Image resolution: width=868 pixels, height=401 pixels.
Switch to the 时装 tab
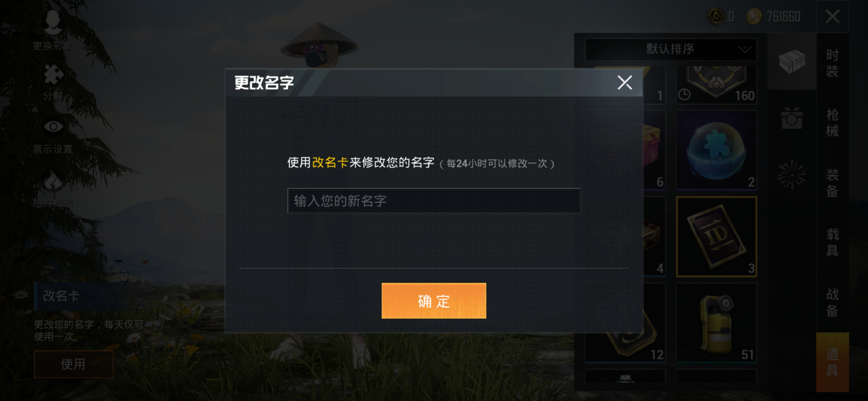832,63
